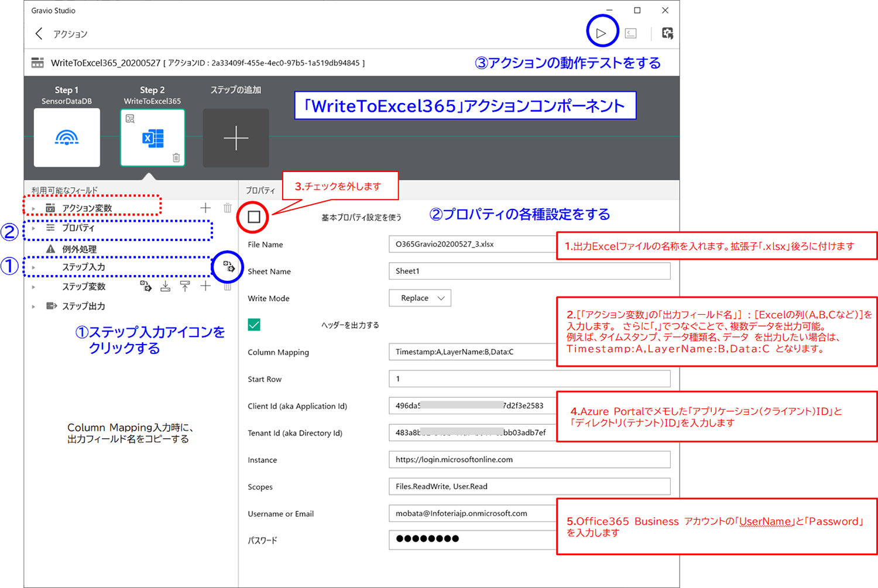Toggle the ヘッダーを出力する checkbox
Viewport: 878px width, 588px height.
pos(254,325)
